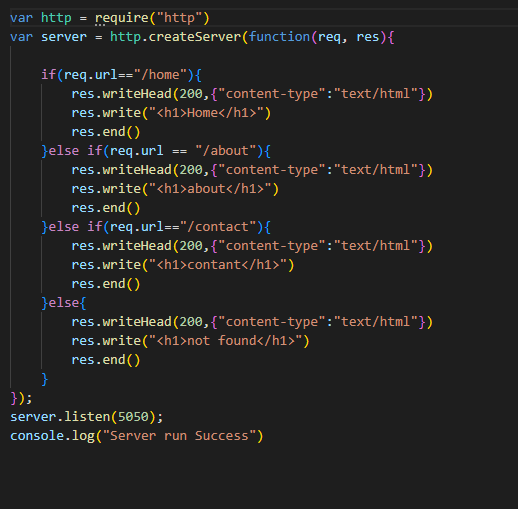This screenshot has height=509, width=518.
Task: Click the misspelled "<h1>contant</h1>" string
Action: (x=218, y=265)
